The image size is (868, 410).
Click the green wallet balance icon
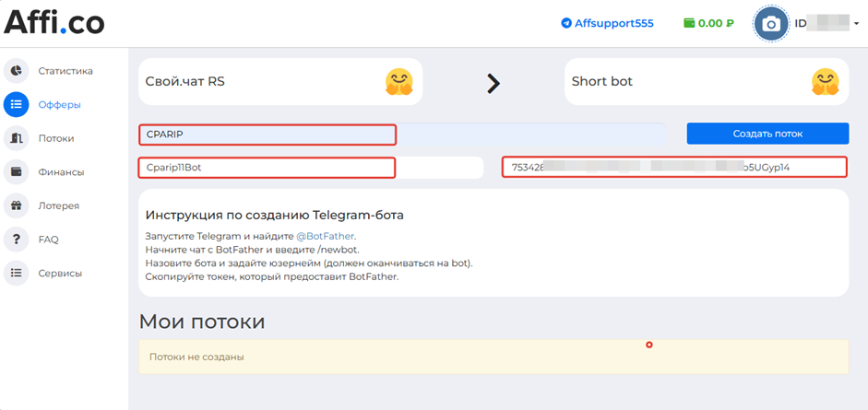pyautogui.click(x=689, y=23)
